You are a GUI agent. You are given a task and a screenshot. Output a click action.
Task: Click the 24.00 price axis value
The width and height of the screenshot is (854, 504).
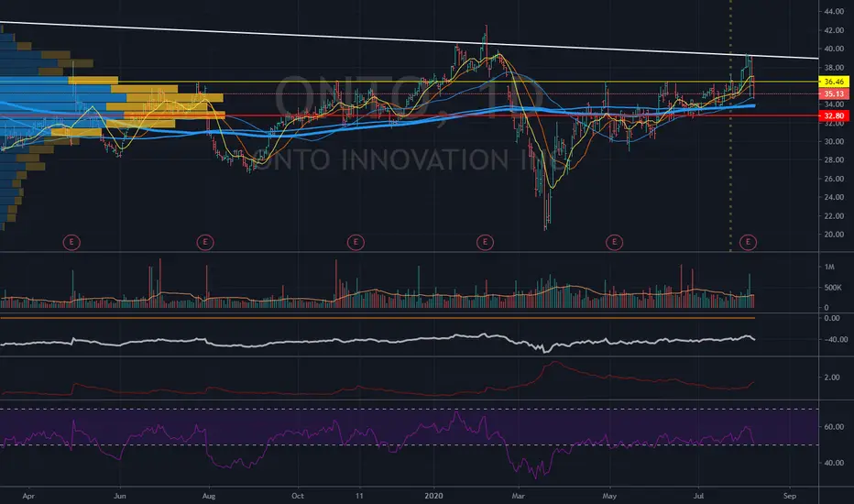pos(834,197)
